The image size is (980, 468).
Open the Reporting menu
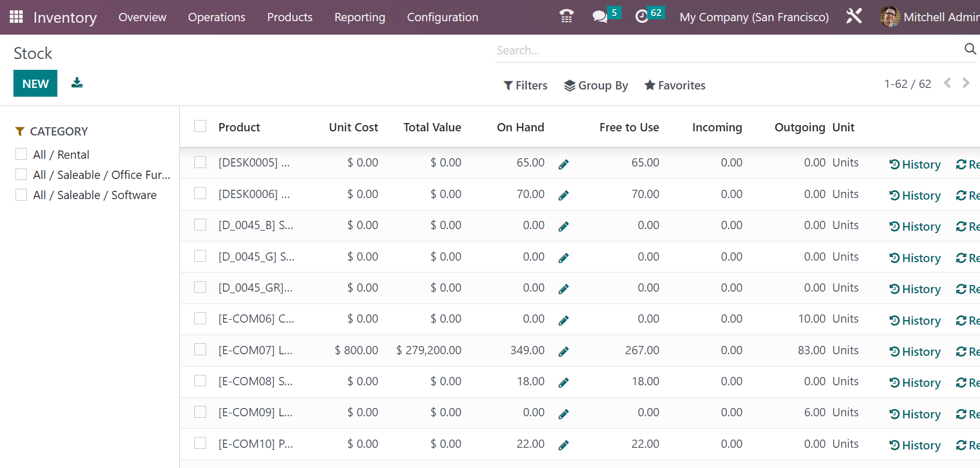pos(360,17)
